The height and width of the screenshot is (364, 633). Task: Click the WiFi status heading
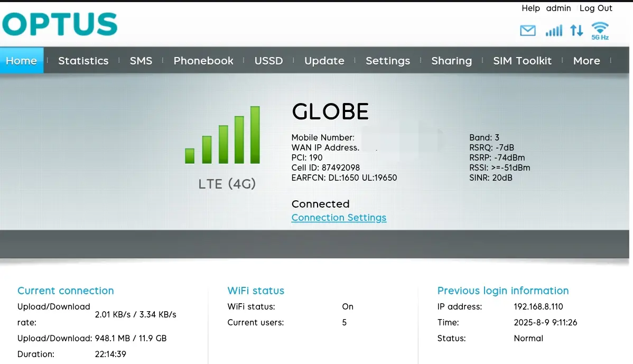(x=256, y=291)
